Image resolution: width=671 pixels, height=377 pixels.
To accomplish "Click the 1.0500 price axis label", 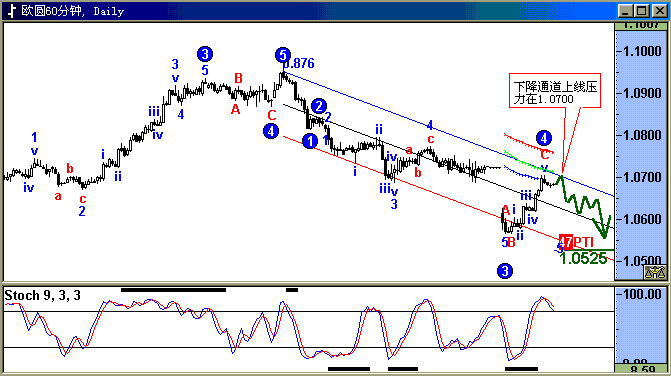I will pos(642,260).
